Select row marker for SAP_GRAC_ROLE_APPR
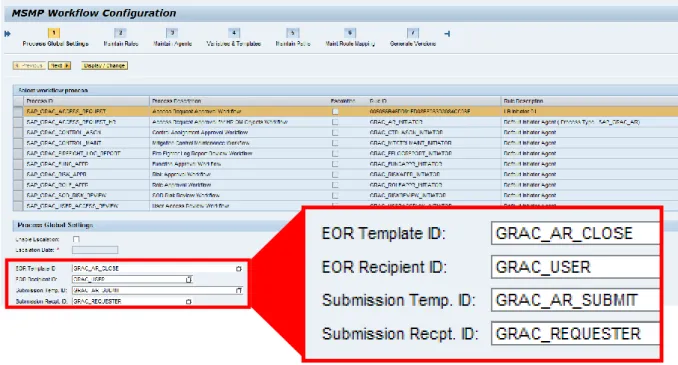Screen dimensions: 678x365 coord(18,185)
